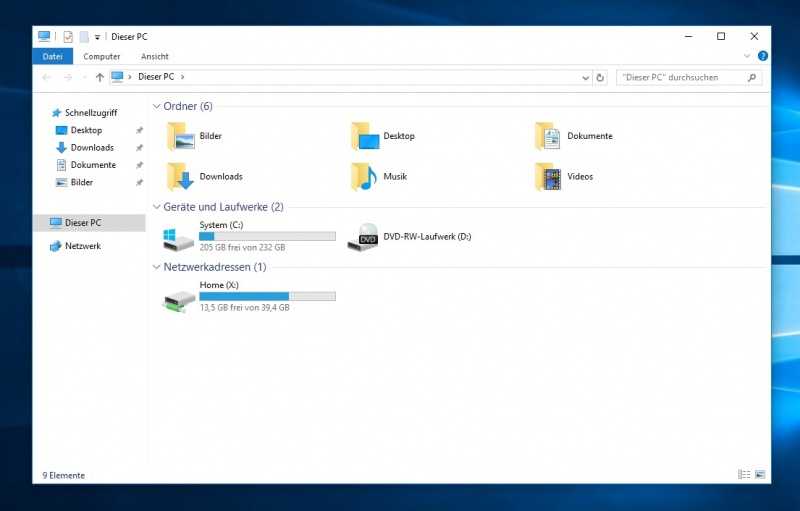Click the Downloads arrow icon in sidebar

[x=61, y=147]
